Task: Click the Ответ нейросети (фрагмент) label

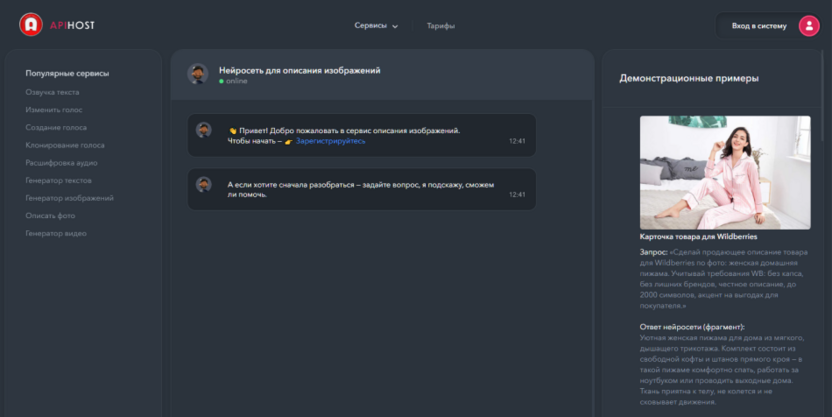Action: [692, 327]
